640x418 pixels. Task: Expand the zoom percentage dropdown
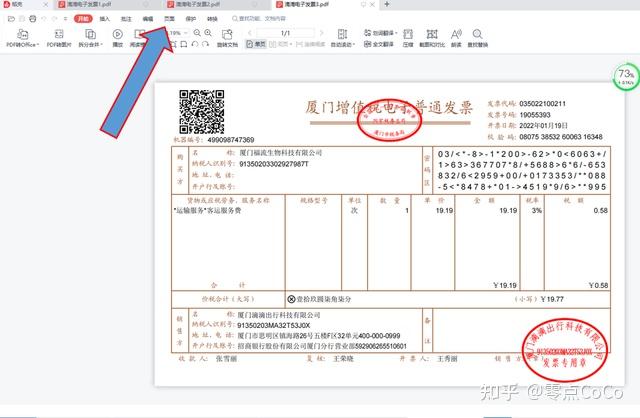point(186,33)
